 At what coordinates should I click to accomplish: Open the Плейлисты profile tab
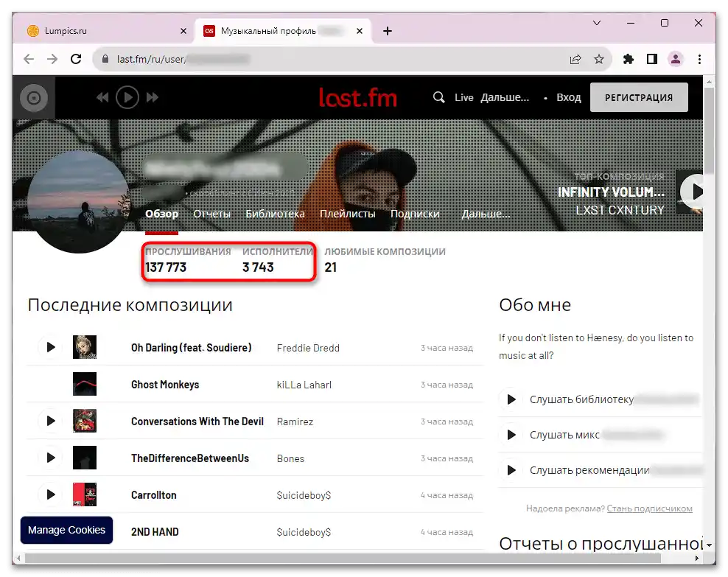coord(347,214)
